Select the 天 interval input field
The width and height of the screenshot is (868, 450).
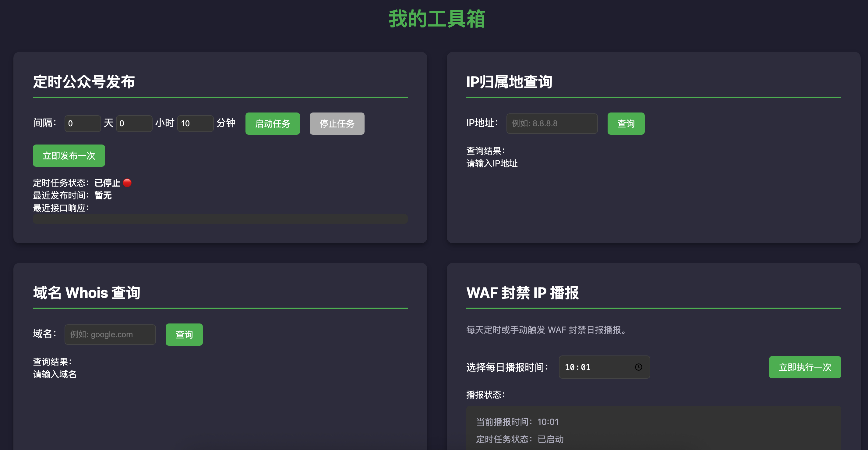pos(83,123)
